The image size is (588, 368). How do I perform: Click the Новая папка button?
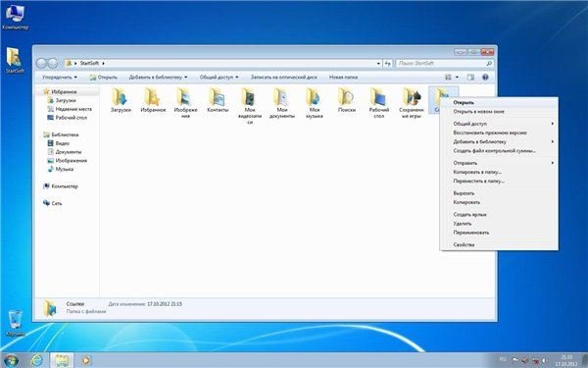pos(343,78)
